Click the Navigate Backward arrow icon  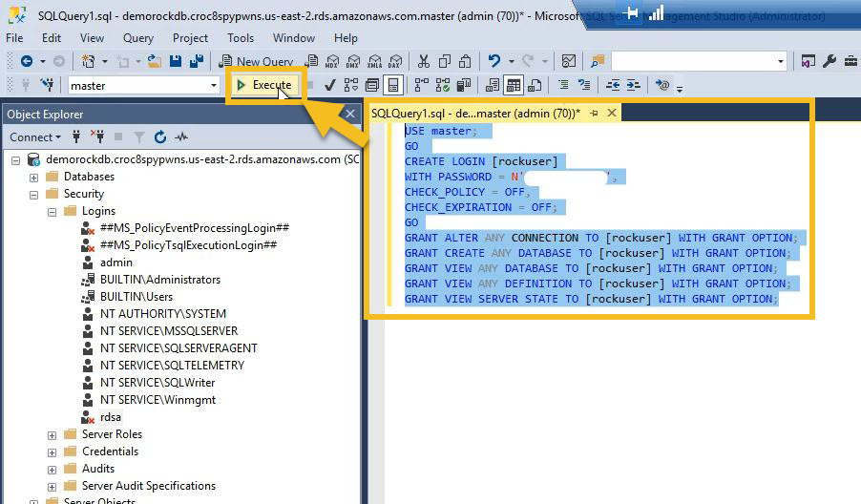click(27, 61)
